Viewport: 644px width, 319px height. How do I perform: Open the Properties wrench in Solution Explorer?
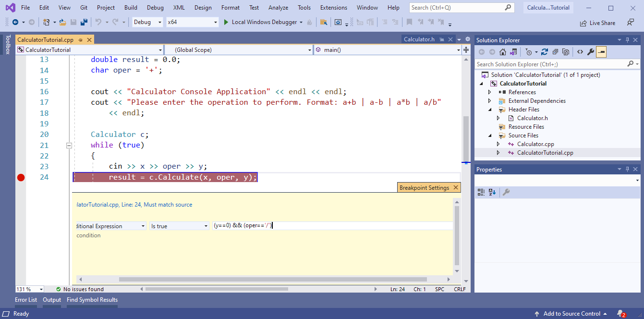pos(591,52)
